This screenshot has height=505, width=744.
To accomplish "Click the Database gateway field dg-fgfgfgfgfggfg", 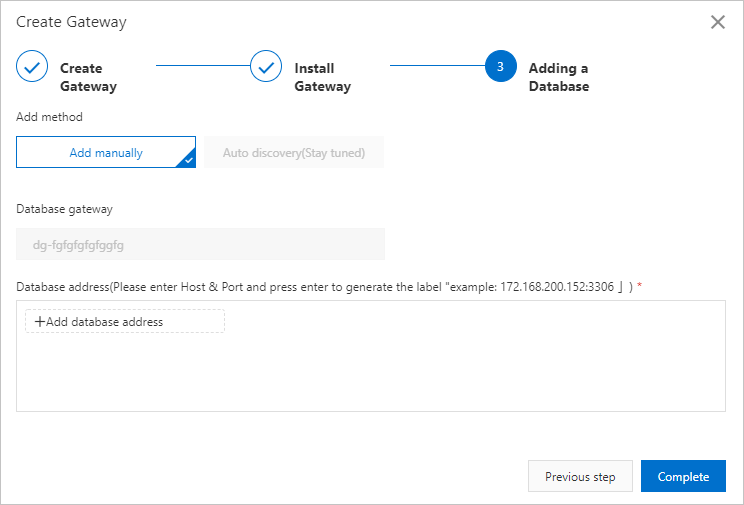I will click(200, 244).
